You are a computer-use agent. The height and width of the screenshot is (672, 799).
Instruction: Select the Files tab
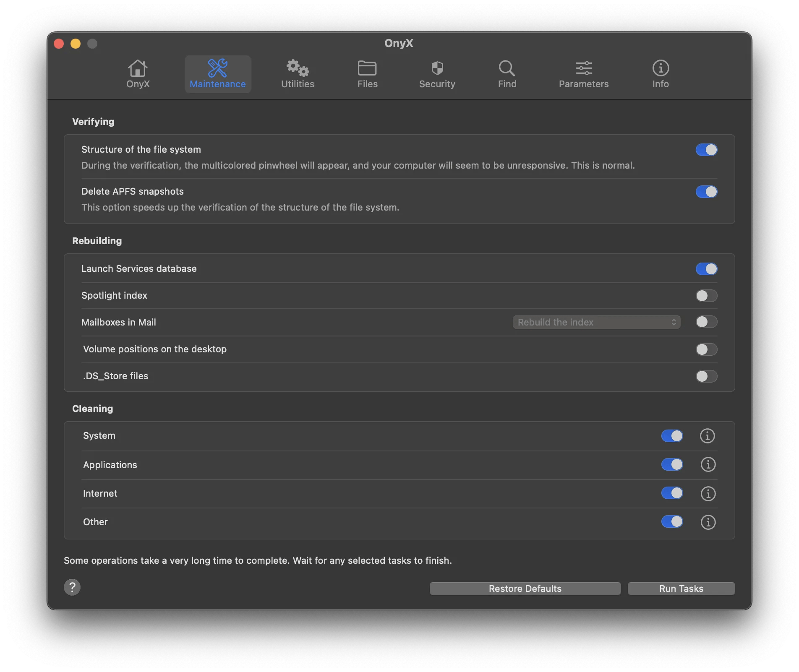click(x=367, y=75)
